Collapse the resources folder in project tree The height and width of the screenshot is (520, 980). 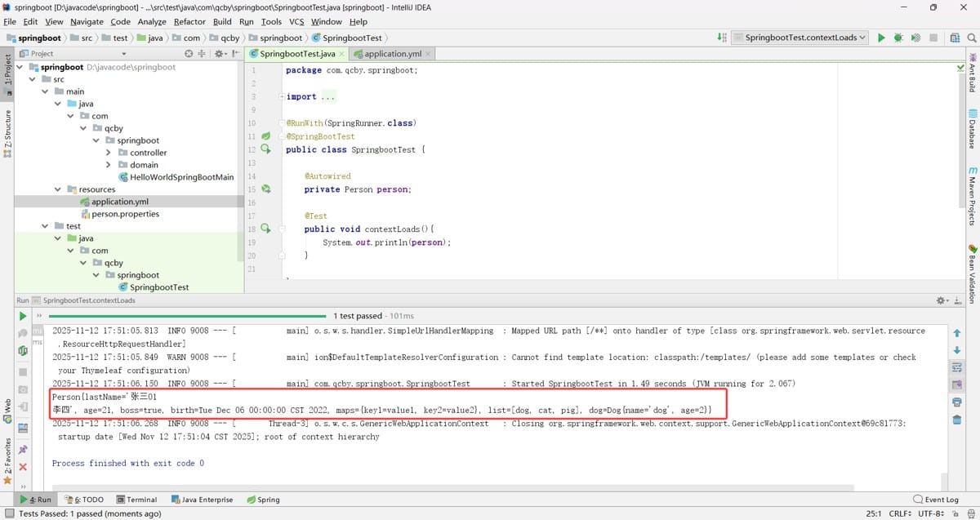pyautogui.click(x=58, y=189)
